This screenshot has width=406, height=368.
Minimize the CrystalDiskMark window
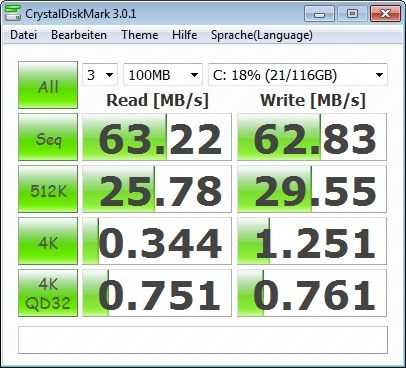click(319, 14)
